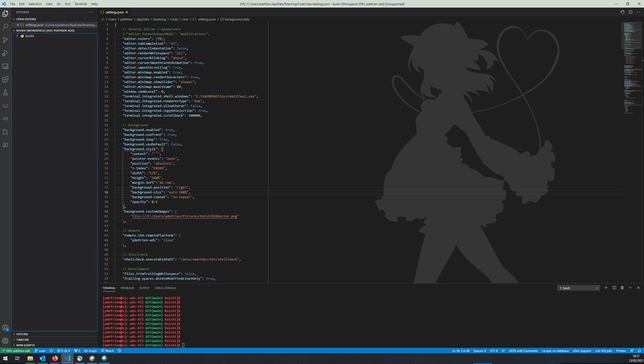The image size is (644, 364).
Task: Kill the terminal with trash icon
Action: click(x=622, y=288)
